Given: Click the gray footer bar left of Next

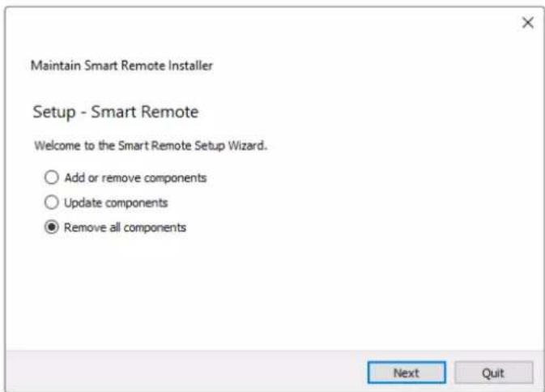Looking at the screenshot, I should pyautogui.click(x=186, y=370).
